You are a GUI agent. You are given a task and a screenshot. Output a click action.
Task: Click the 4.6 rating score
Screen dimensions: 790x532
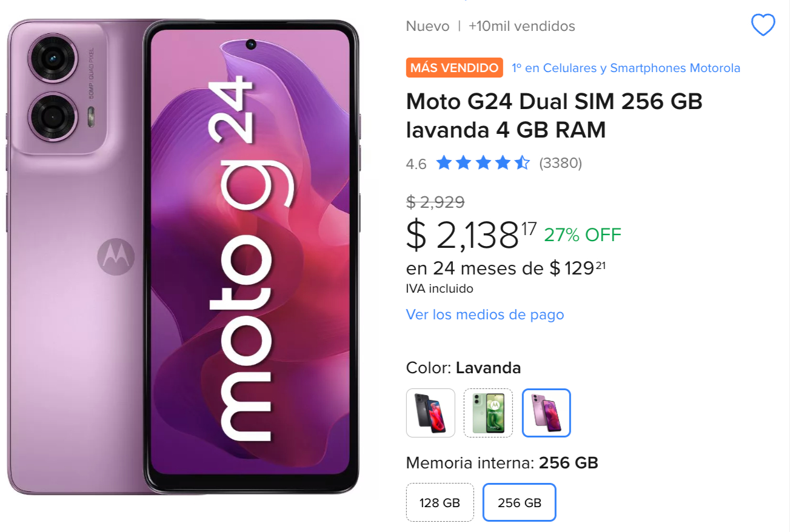[416, 164]
